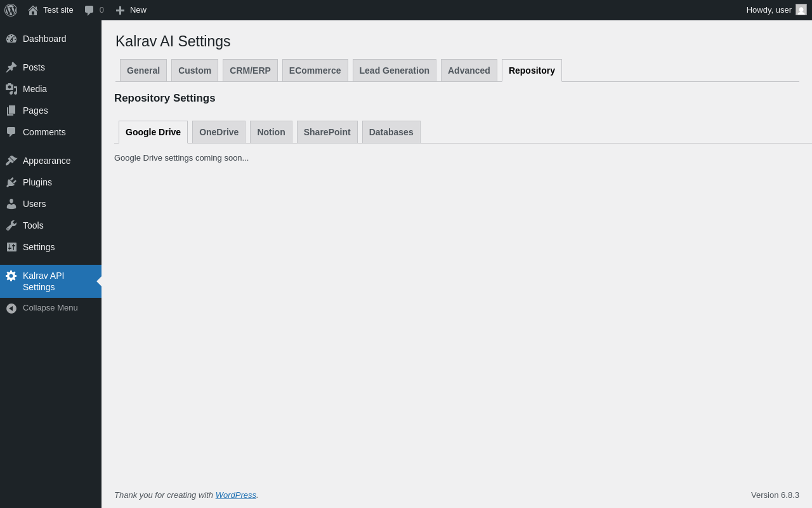This screenshot has height=508, width=812.
Task: Click the Tools wrench icon
Action: pyautogui.click(x=11, y=225)
